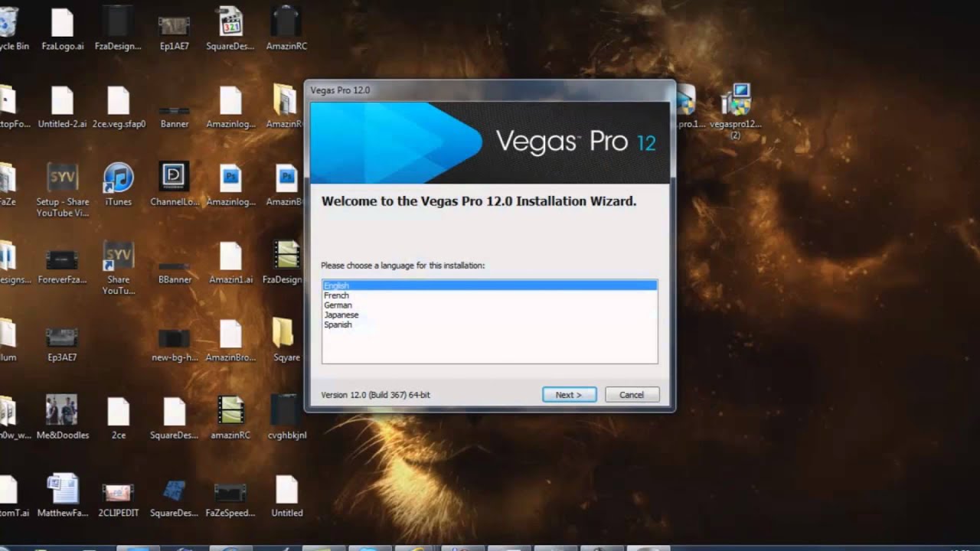The image size is (980, 551).
Task: Select the Banner desktop icon
Action: click(175, 115)
